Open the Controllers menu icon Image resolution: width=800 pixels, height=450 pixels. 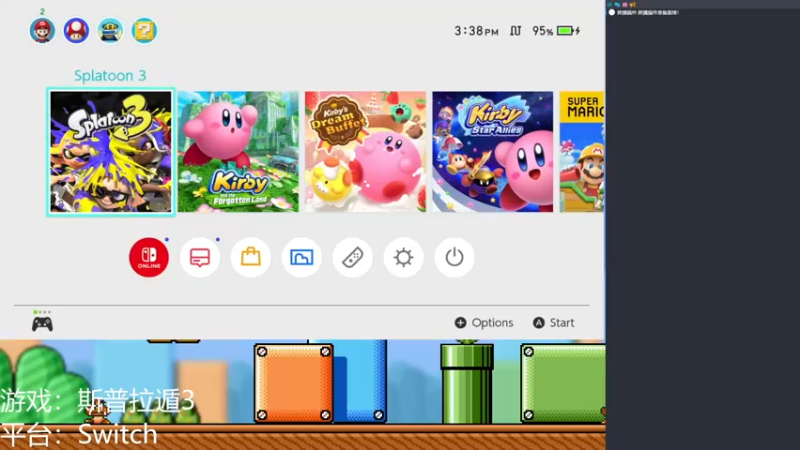pos(353,257)
